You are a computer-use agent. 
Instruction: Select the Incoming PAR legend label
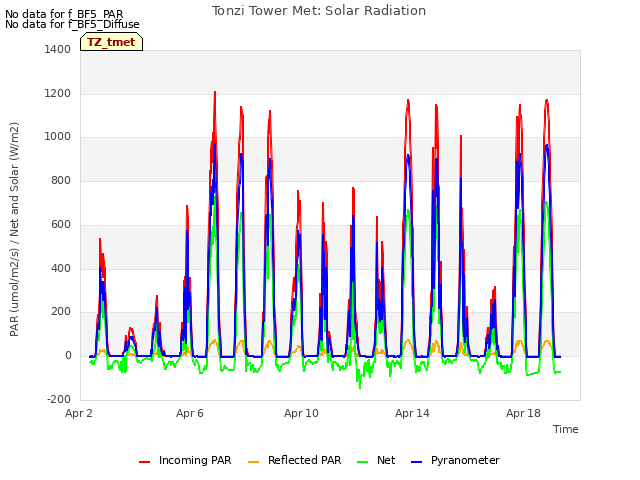tap(195, 460)
